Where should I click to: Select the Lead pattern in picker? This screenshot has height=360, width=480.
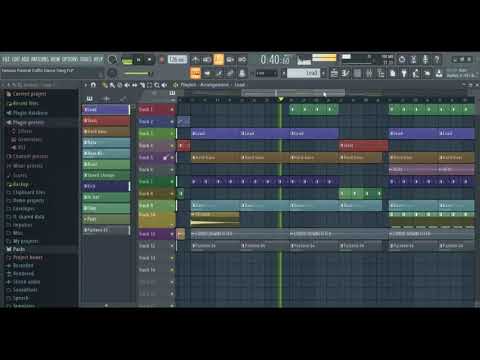[x=106, y=109]
